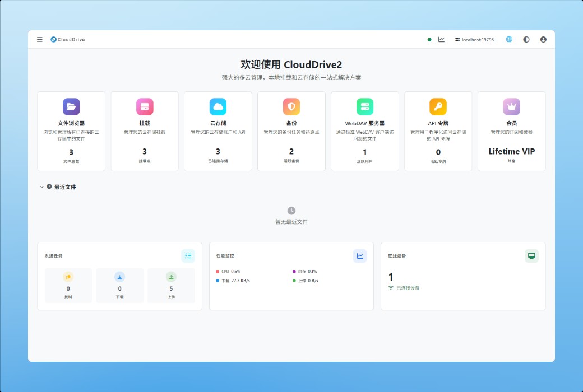This screenshot has height=392, width=583.
Task: Click the 系统任务 card heading
Action: 54,255
